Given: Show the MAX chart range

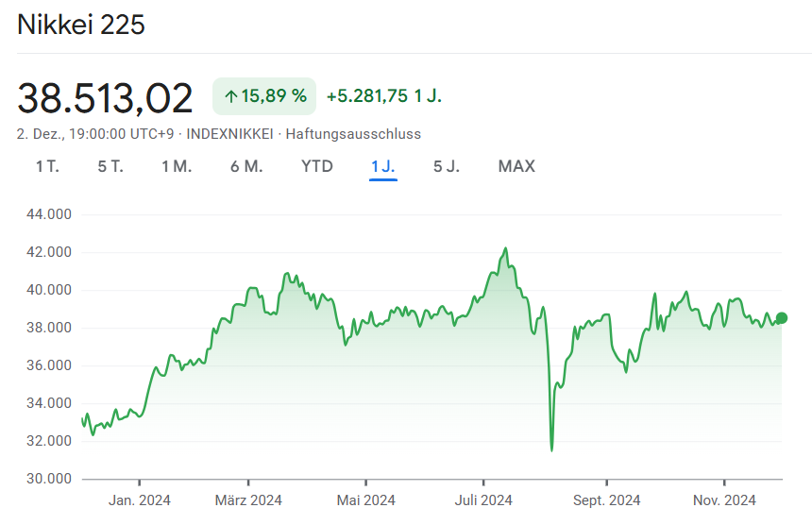Looking at the screenshot, I should click(516, 167).
